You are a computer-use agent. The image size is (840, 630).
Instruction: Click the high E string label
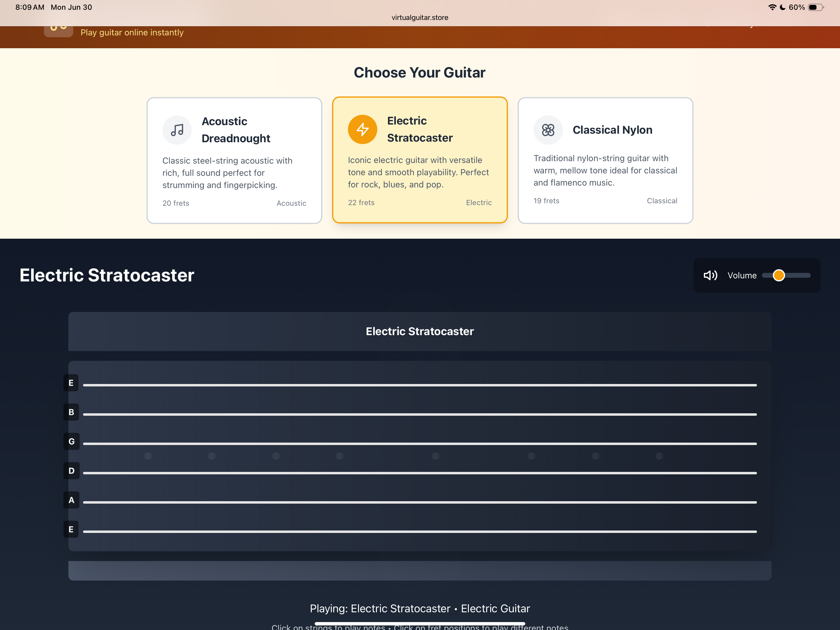(x=71, y=383)
